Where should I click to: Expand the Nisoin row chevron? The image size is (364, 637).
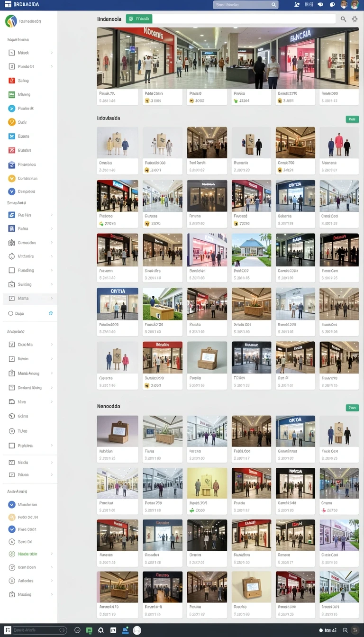pos(52,359)
